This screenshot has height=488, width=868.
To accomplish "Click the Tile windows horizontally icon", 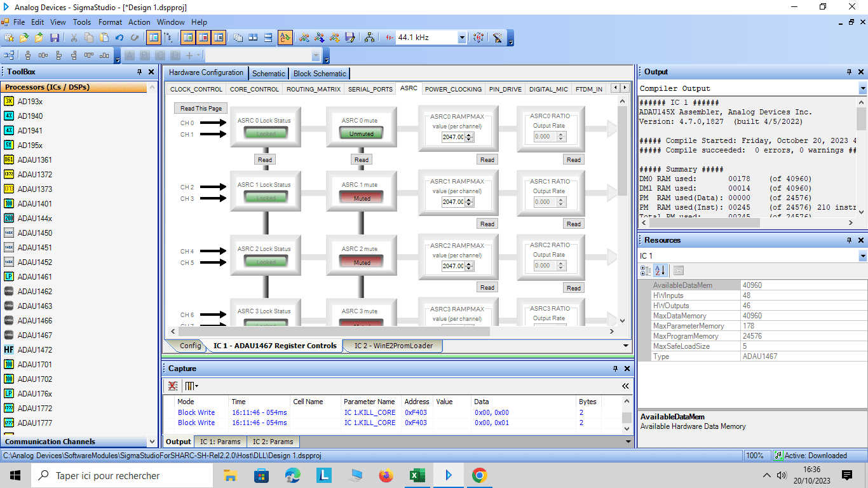I will [x=253, y=37].
